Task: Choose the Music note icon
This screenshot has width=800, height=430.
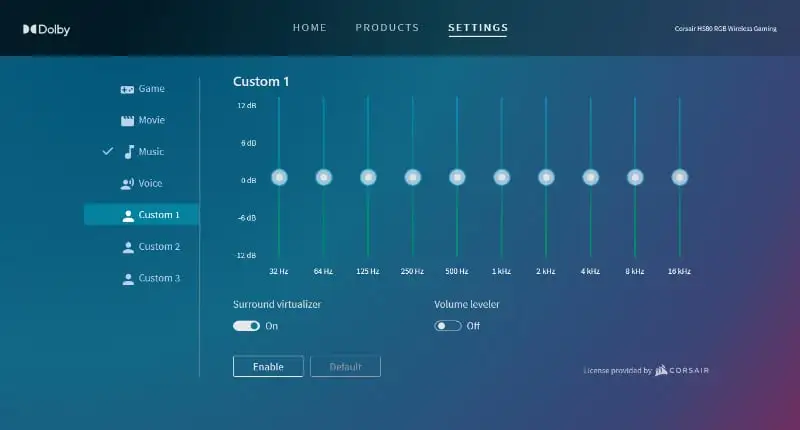Action: point(128,152)
